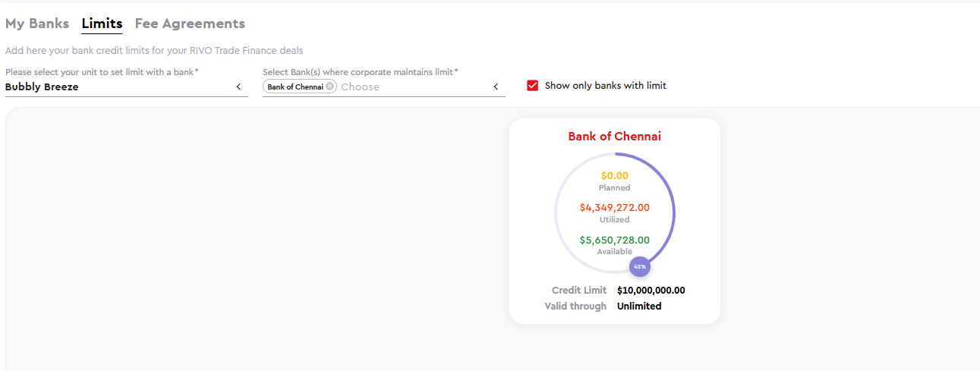Viewport: 980px width, 371px height.
Task: Click the 43% progress indicator knob
Action: tap(640, 266)
